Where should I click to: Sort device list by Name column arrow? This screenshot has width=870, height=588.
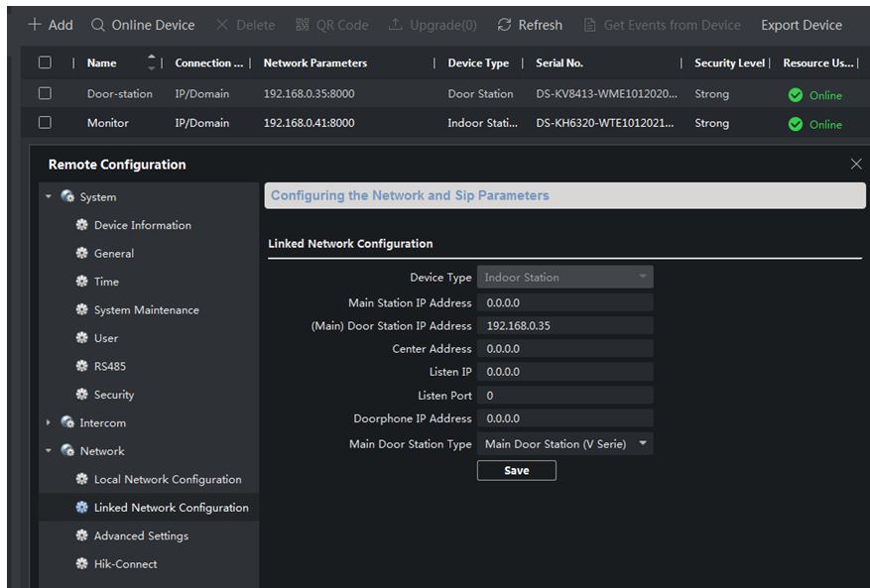152,63
